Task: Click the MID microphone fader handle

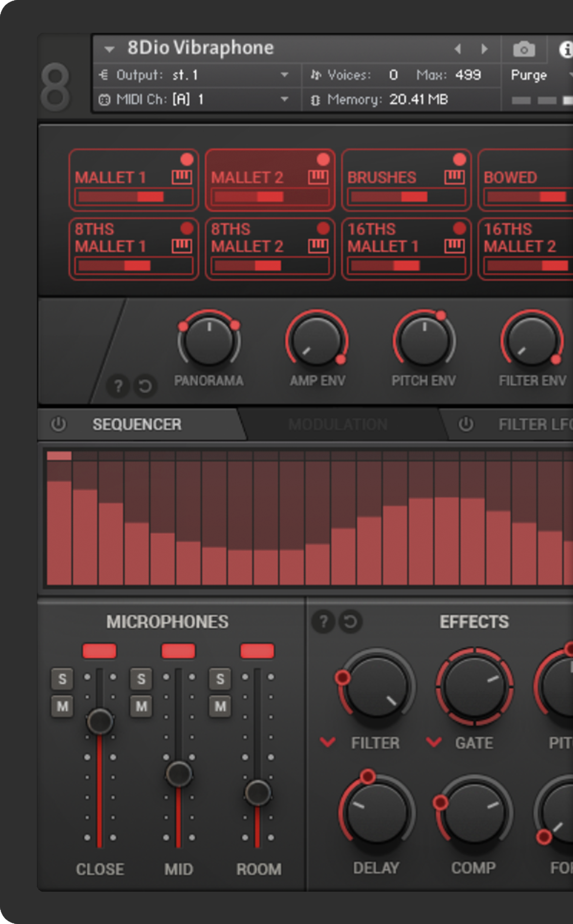Action: (x=179, y=774)
